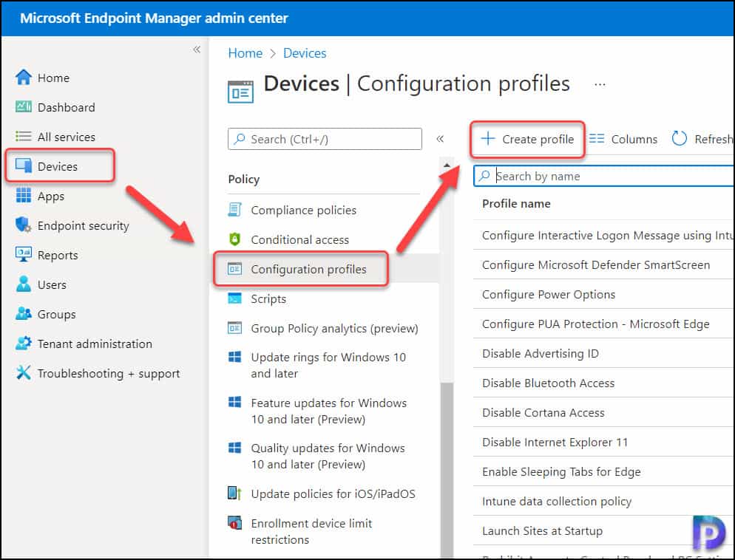
Task: Click the Enrollment device limit restrictions icon
Action: [235, 522]
